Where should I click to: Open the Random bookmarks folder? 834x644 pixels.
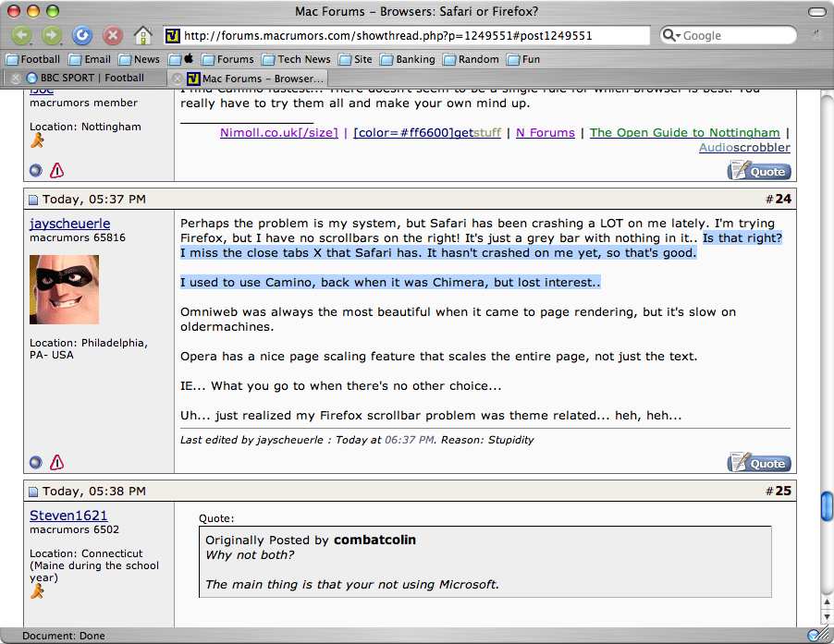pos(472,59)
